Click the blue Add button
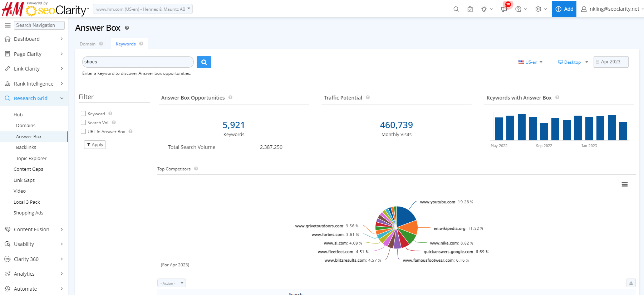 click(564, 9)
